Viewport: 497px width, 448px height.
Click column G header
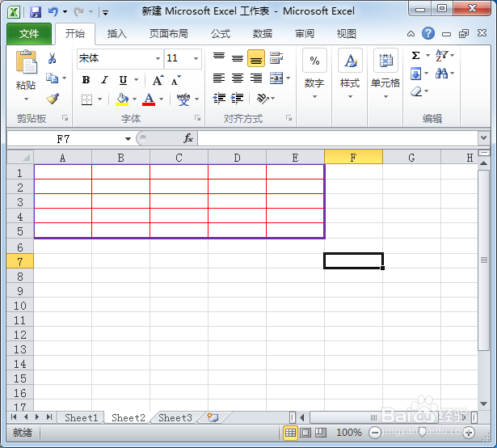tap(411, 157)
